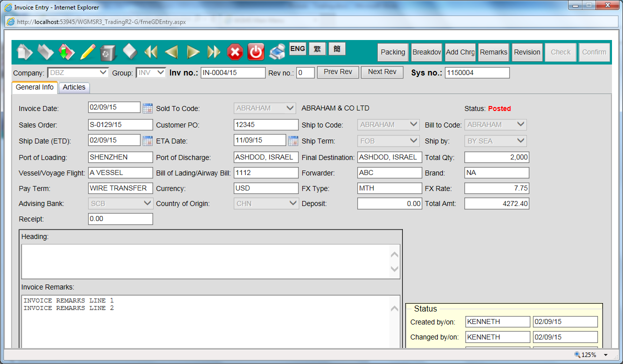Image resolution: width=623 pixels, height=364 pixels.
Task: Jump to the first record arrow
Action: point(151,52)
